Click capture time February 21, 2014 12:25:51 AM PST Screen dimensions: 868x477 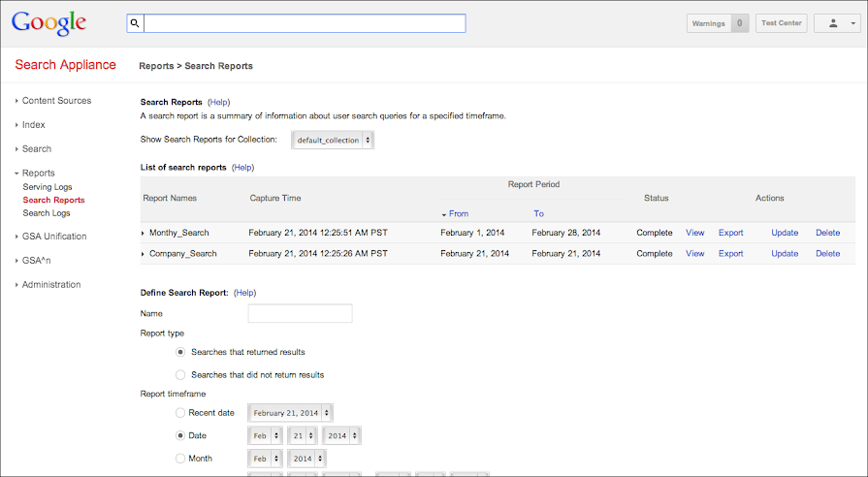click(318, 233)
